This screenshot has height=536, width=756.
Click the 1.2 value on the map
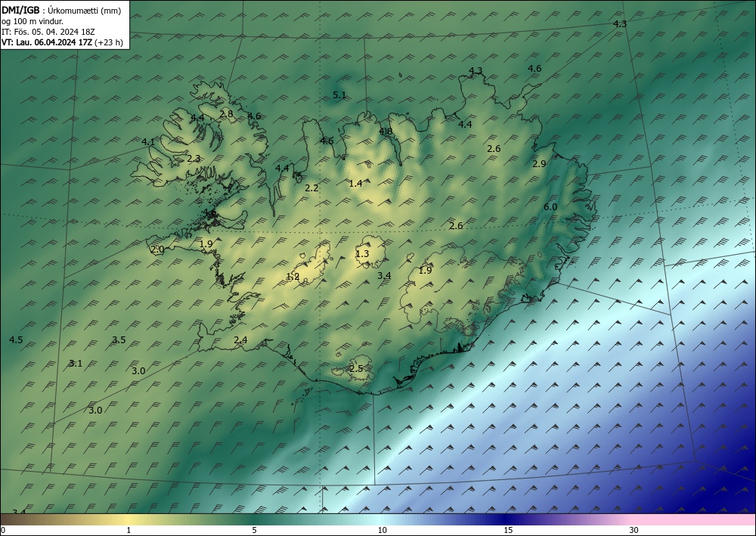(293, 277)
